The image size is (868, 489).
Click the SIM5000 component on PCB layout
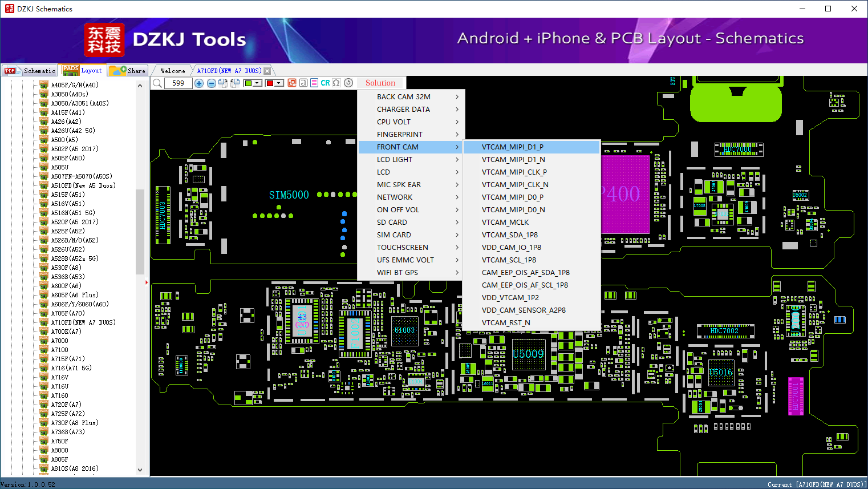point(289,195)
